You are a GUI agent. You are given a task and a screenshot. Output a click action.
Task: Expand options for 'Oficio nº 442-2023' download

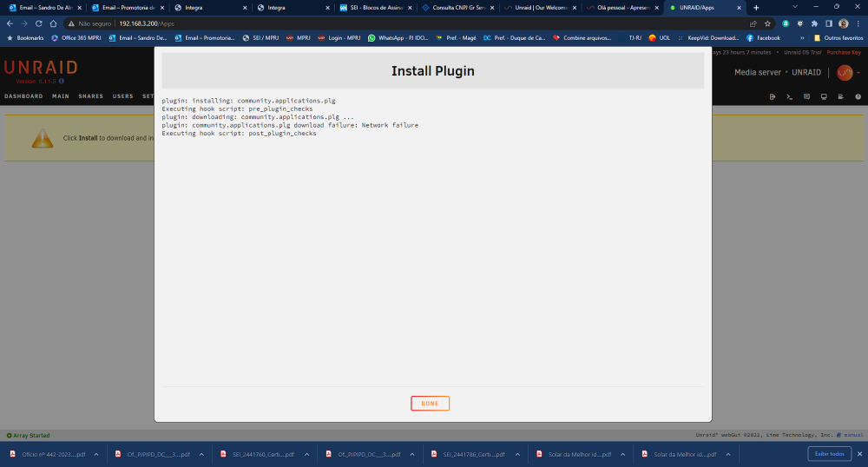pyautogui.click(x=96, y=454)
